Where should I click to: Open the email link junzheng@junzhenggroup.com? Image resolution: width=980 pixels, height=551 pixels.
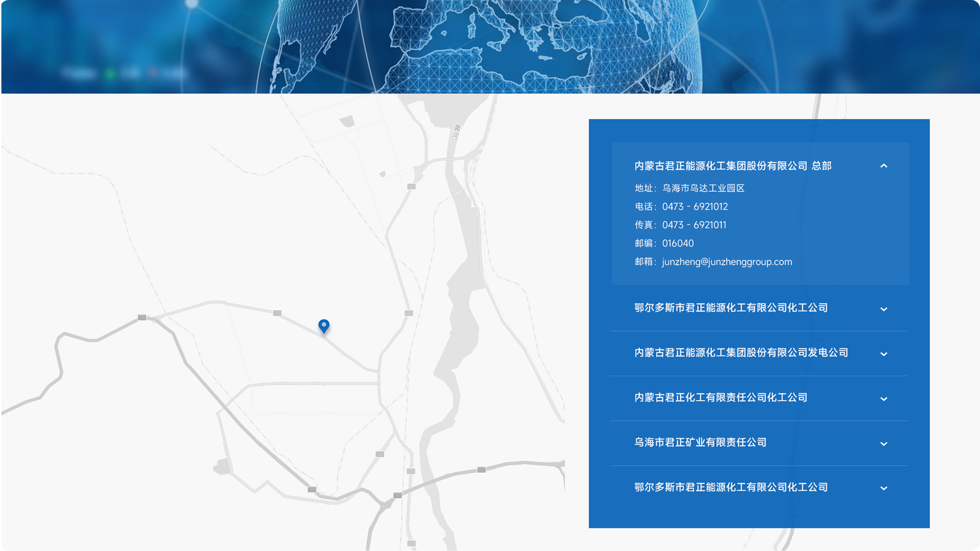726,262
